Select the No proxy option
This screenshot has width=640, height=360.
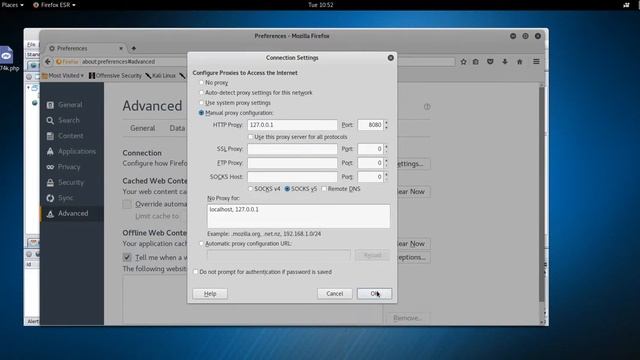coord(201,82)
